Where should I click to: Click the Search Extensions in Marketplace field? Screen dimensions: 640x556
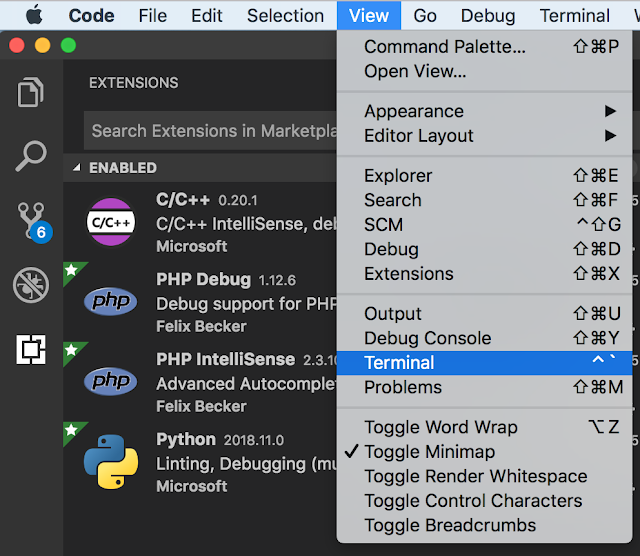point(210,131)
